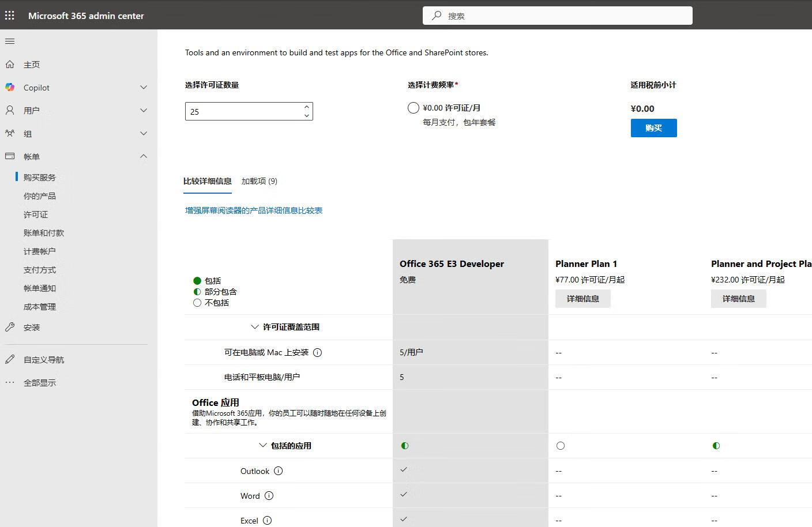Open 自定义导航 pencil icon
This screenshot has height=527, width=812.
pos(10,360)
